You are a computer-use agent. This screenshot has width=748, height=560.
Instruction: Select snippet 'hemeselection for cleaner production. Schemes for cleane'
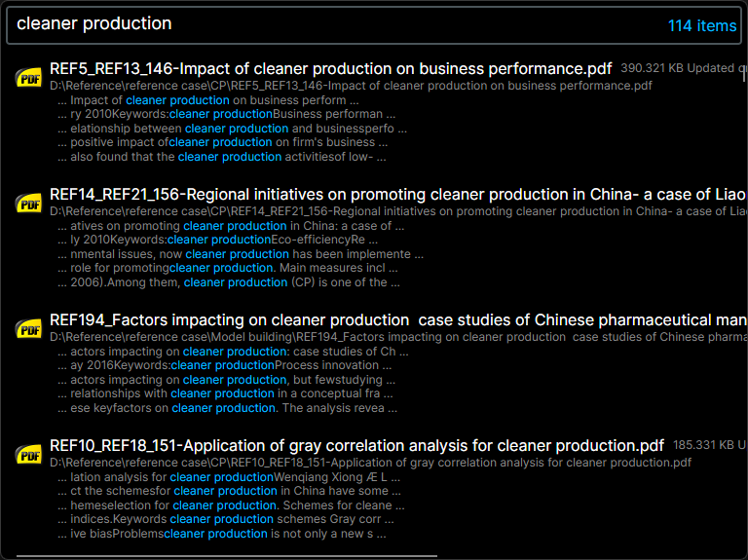pos(231,505)
